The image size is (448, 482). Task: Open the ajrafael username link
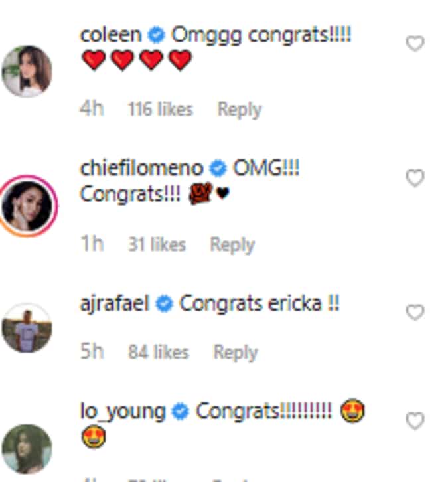coord(115,303)
